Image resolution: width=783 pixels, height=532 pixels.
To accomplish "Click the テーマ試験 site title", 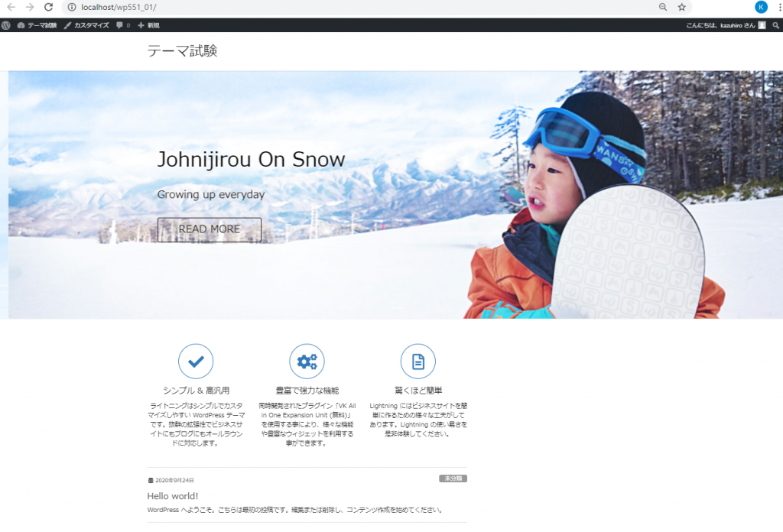I will point(182,50).
